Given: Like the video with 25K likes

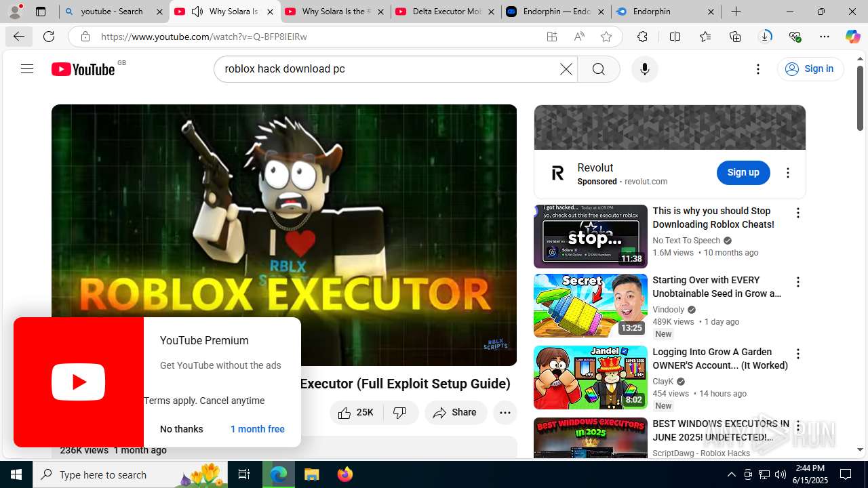Looking at the screenshot, I should click(x=357, y=412).
